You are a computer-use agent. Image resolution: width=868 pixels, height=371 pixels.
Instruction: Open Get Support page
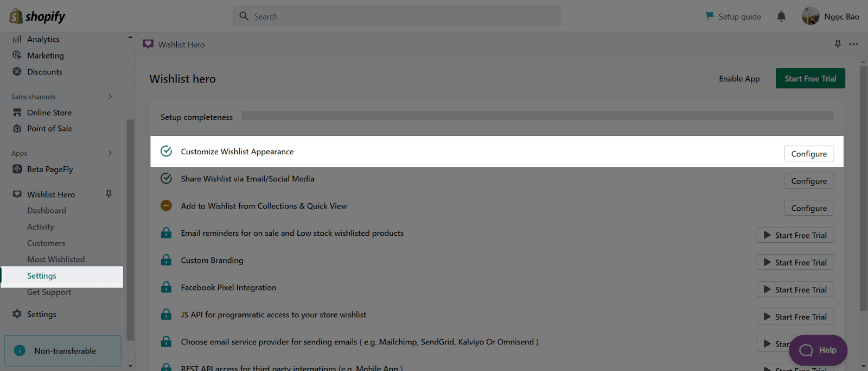pyautogui.click(x=49, y=292)
